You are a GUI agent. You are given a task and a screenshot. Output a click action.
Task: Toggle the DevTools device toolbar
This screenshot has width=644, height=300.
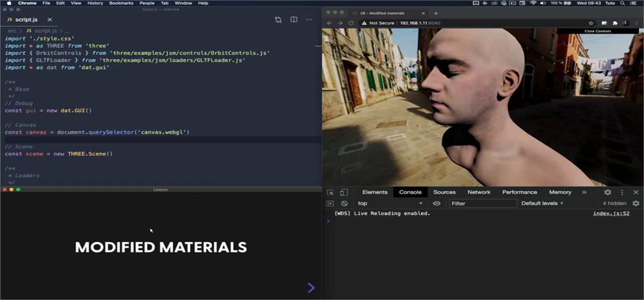tap(344, 192)
